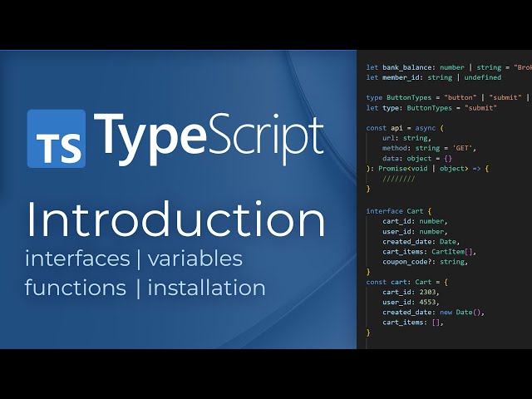The height and width of the screenshot is (399, 532).
Task: Click the "let member_id" code line
Action: 434,77
